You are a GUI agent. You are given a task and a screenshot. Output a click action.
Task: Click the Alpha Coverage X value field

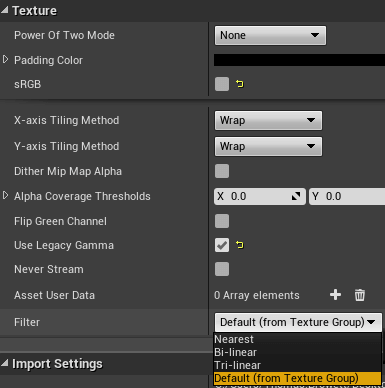(259, 196)
